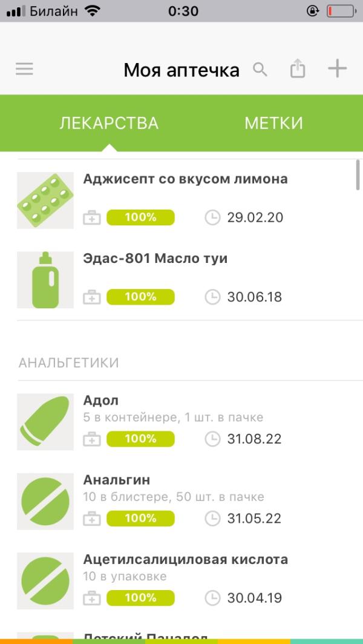Tap the 100% bar for Анальгин

click(140, 519)
